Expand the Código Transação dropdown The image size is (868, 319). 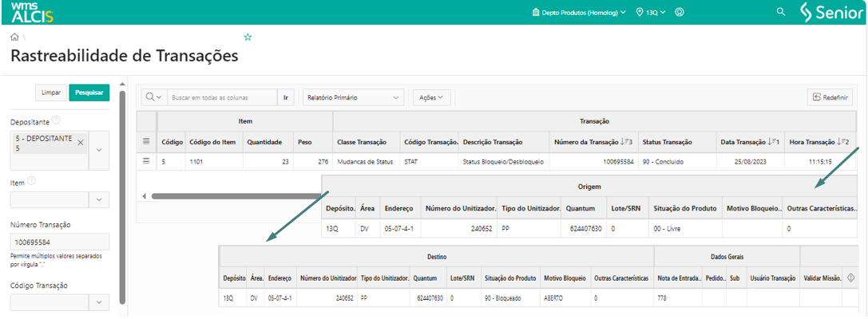point(99,302)
